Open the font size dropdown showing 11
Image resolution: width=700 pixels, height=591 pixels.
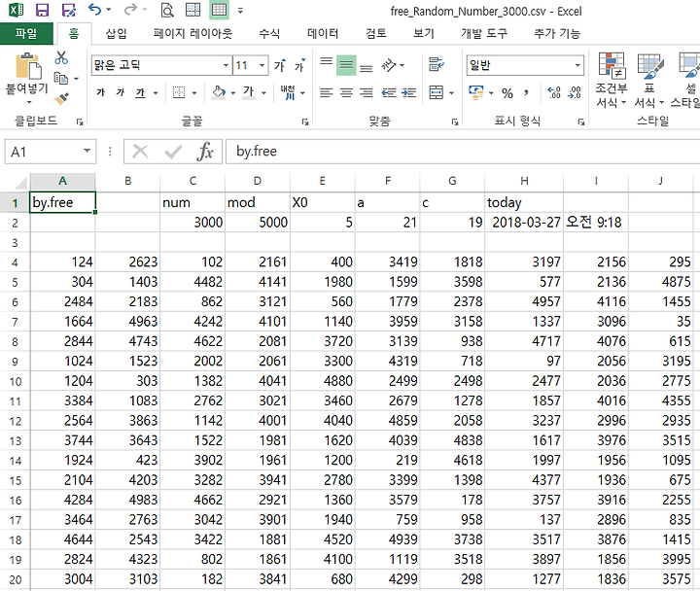262,66
